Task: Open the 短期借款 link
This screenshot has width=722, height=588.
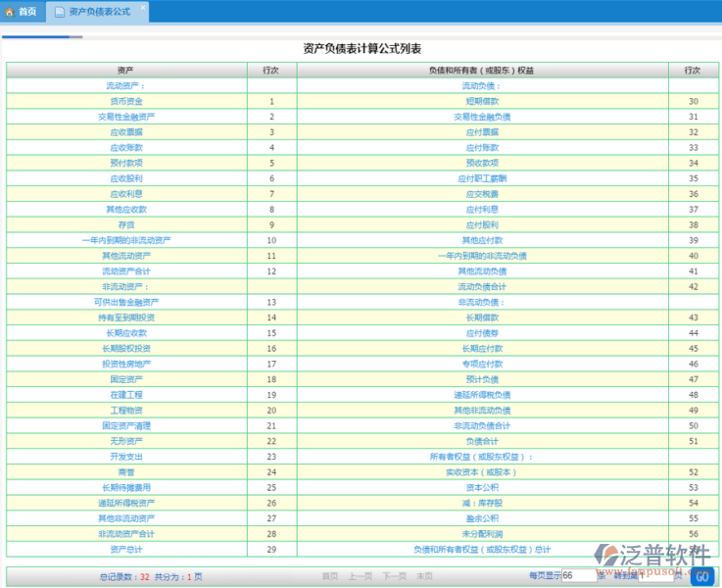Action: pos(482,101)
